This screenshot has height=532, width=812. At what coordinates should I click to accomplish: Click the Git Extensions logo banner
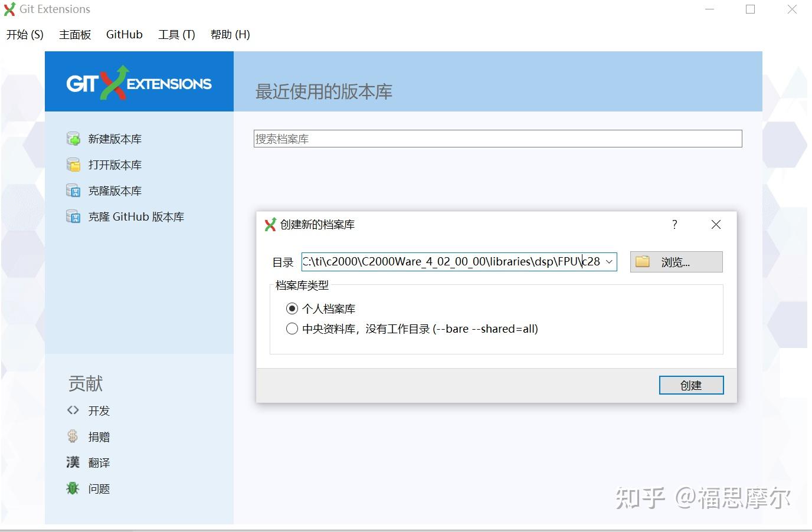pos(139,81)
